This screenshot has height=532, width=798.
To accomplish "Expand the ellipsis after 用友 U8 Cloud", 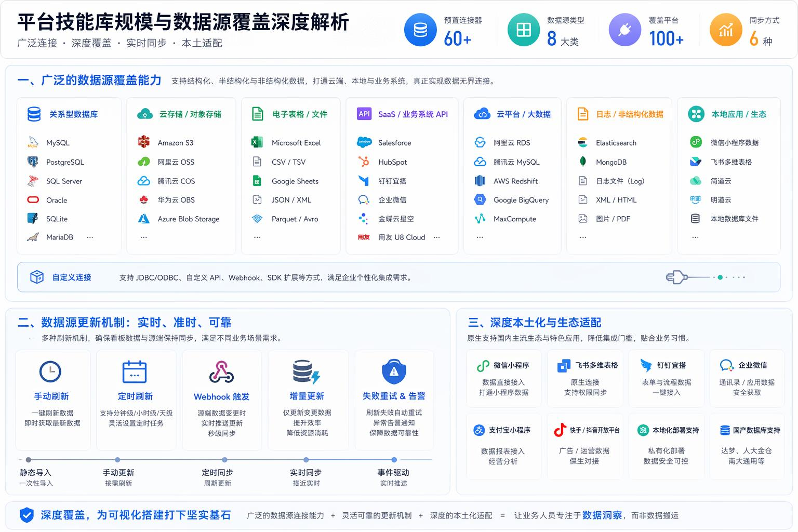I will click(x=436, y=237).
